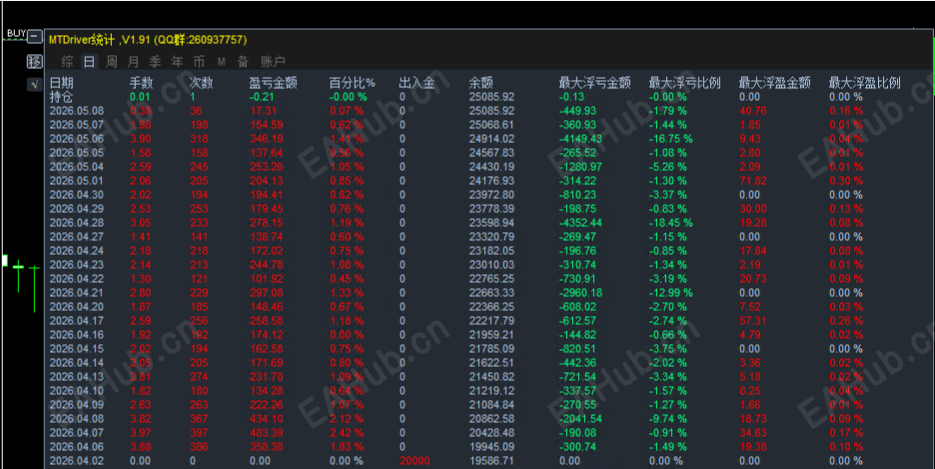The width and height of the screenshot is (935, 469).
Task: Select the 2026.04.21 date row
Action: 76,293
